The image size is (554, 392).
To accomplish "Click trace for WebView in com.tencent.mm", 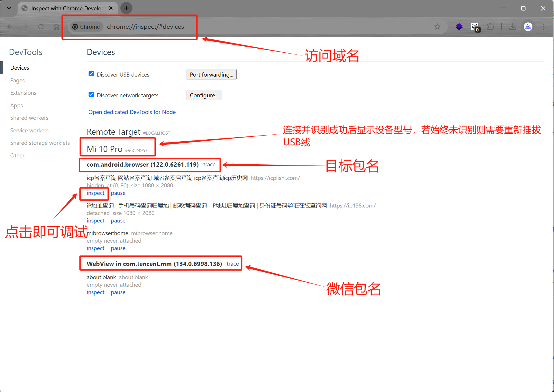I will 233,264.
